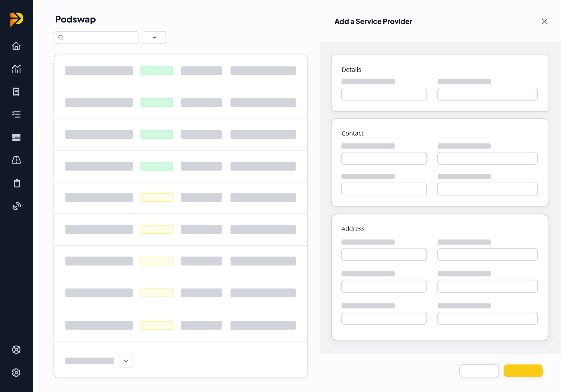Open the clipboard sidebar icon
This screenshot has height=392, width=561.
(x=17, y=183)
